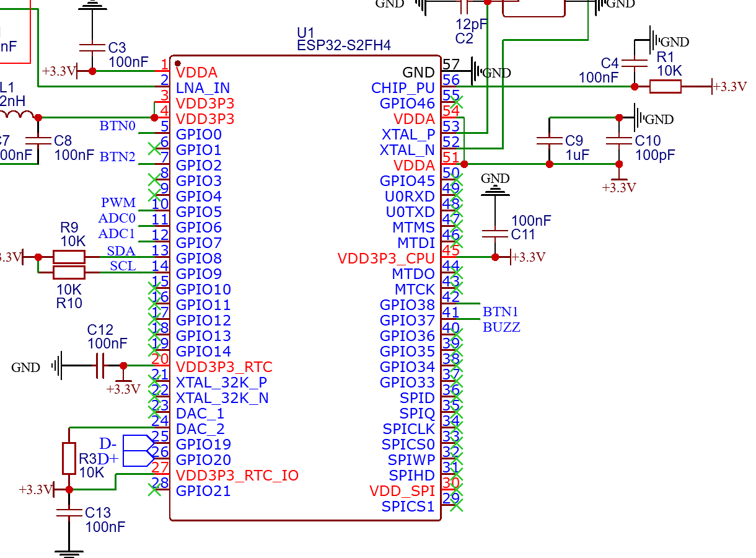This screenshot has height=558, width=756.
Task: Select the 12pF value above C2
Action: [x=472, y=25]
